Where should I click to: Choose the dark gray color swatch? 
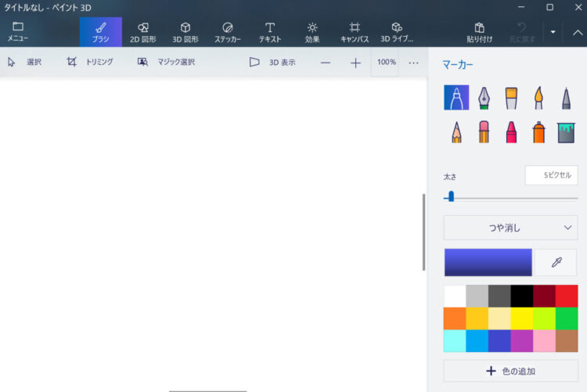499,297
